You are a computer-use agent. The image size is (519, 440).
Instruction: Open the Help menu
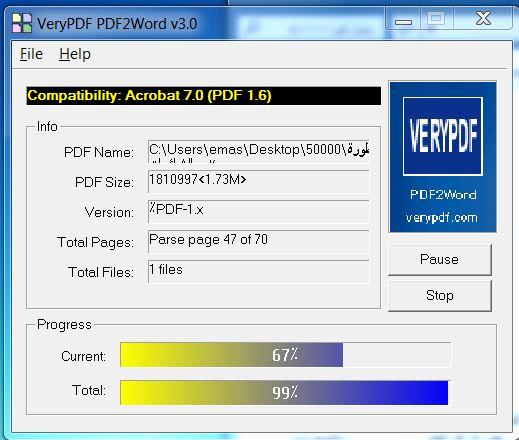click(x=75, y=54)
